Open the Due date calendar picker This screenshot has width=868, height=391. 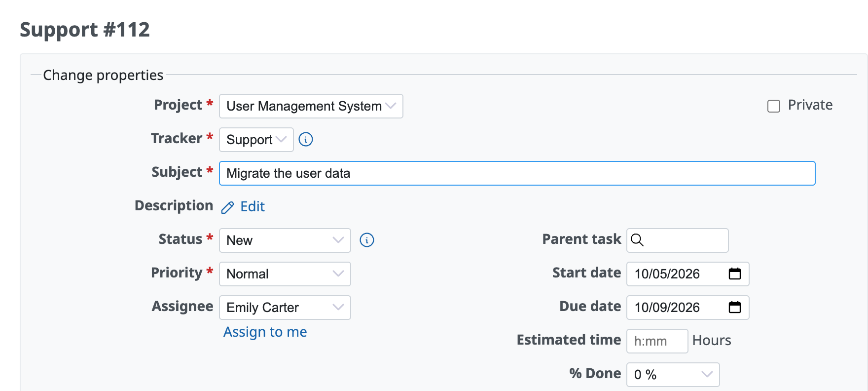(735, 307)
